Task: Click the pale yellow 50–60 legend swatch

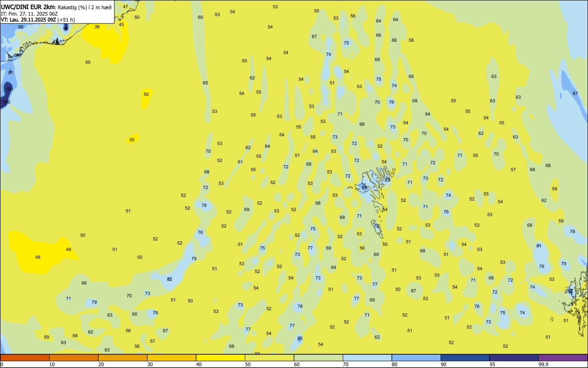Action: [x=269, y=357]
